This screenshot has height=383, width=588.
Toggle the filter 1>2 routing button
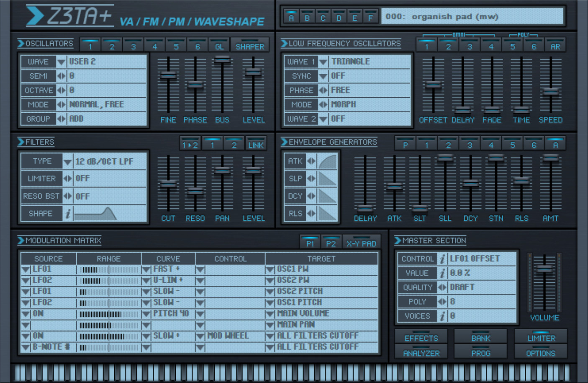pos(190,144)
